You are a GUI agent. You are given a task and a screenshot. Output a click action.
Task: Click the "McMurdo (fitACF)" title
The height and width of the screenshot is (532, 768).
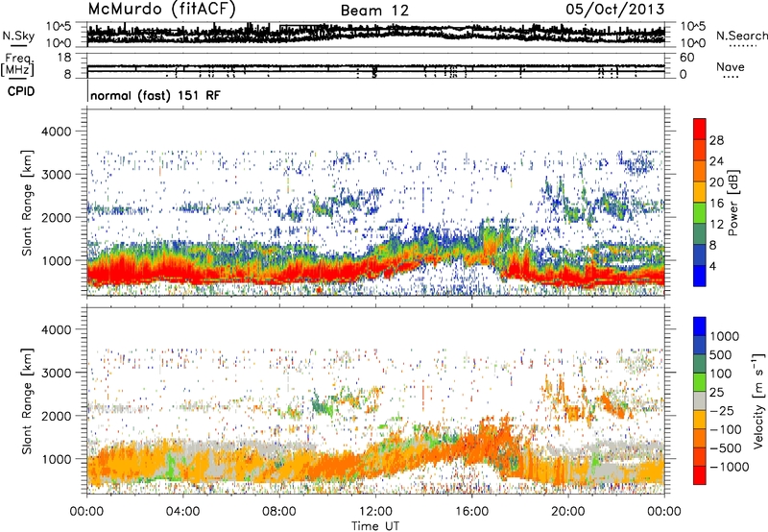tap(162, 9)
